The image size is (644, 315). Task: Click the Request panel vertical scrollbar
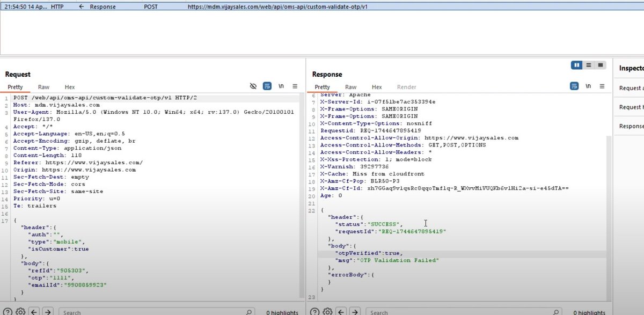303,197
